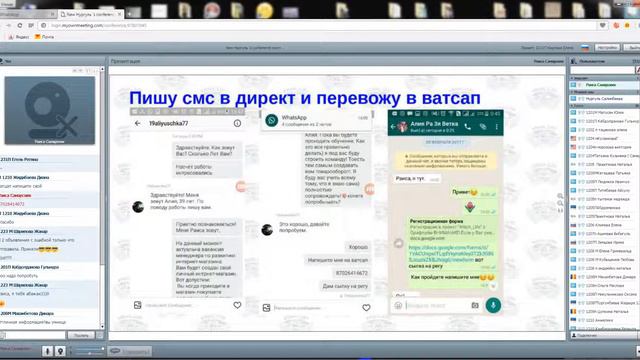Click the heart bookmark icon in address bar
This screenshot has height=360, width=640.
tap(602, 25)
